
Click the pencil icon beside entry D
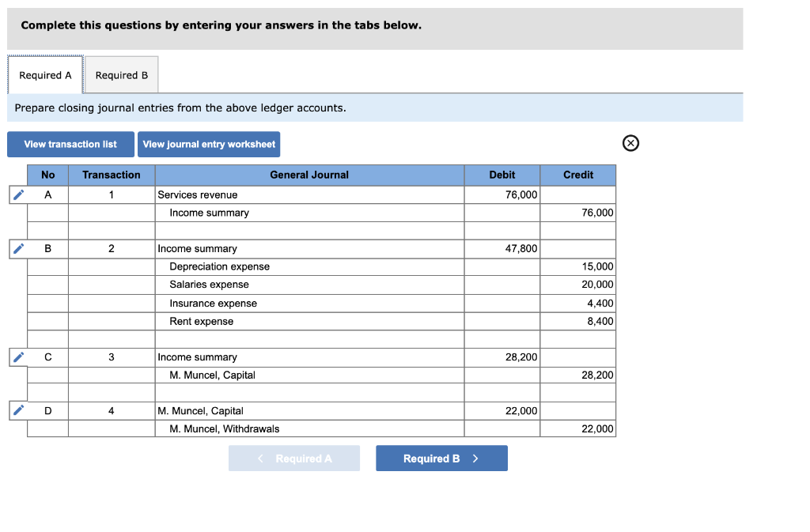18,410
